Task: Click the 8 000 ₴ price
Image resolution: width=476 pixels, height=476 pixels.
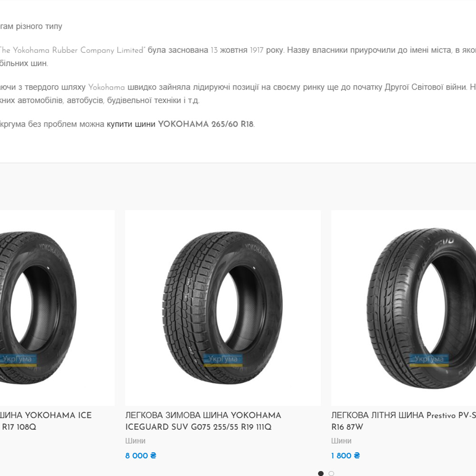Action: [x=140, y=456]
